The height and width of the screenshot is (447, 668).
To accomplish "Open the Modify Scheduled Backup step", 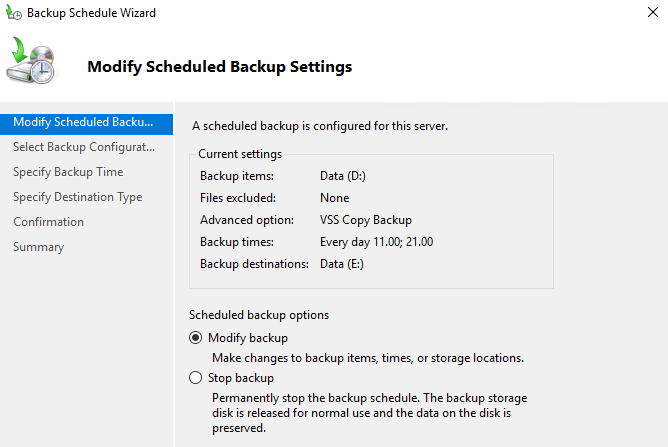I will (x=83, y=122).
